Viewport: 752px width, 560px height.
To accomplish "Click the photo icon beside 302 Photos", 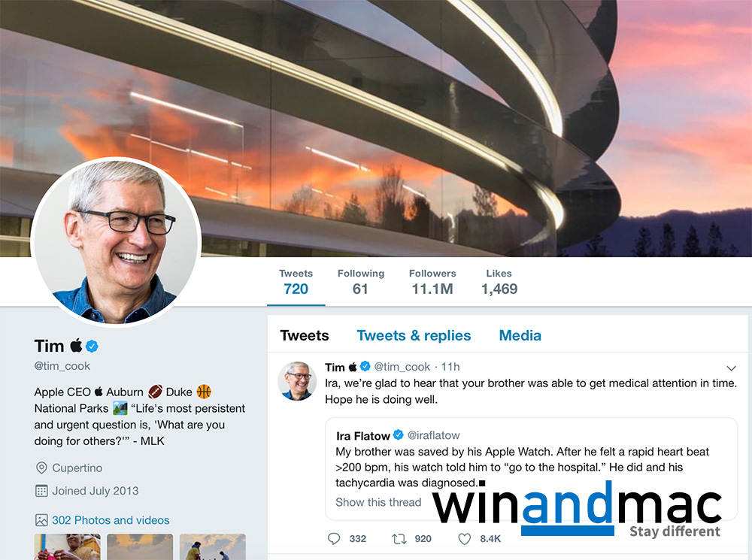I will point(41,519).
